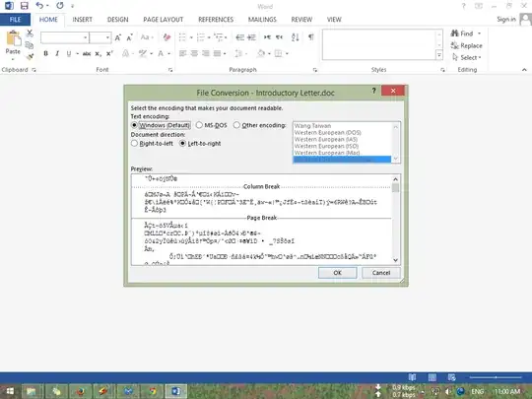
Task: Open the FILE tab
Action: click(x=15, y=20)
